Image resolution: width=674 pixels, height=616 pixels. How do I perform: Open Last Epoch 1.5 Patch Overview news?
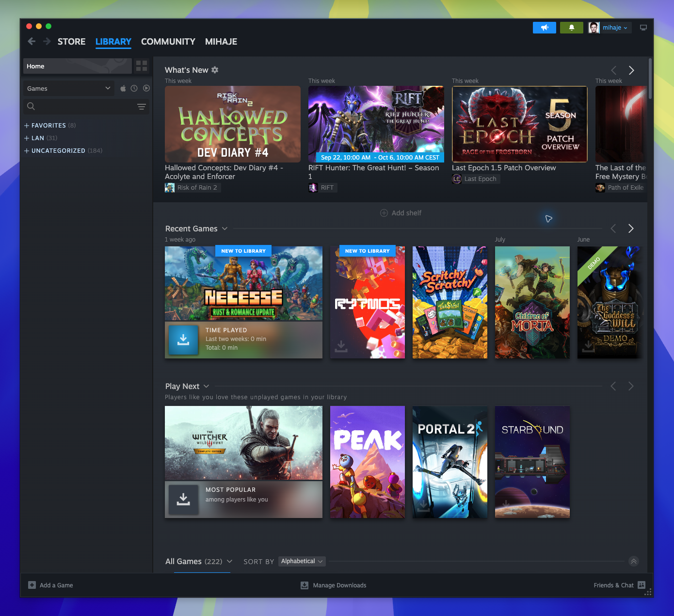(520, 124)
